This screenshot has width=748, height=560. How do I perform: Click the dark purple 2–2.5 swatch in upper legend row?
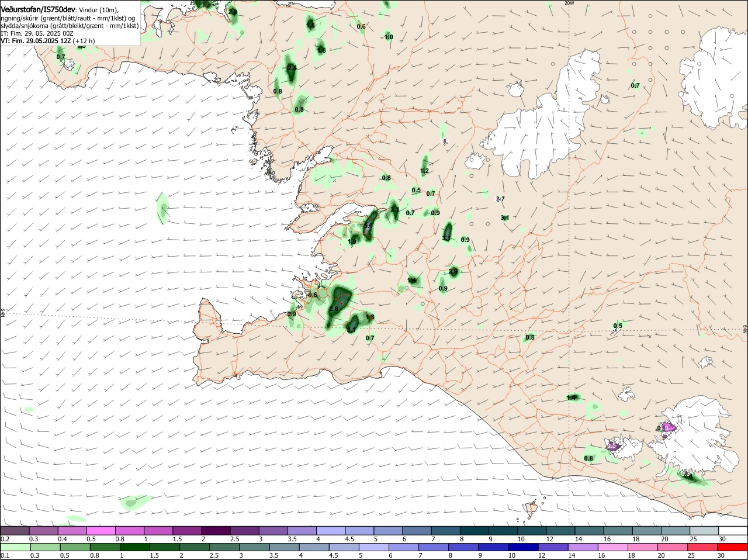[x=216, y=530]
